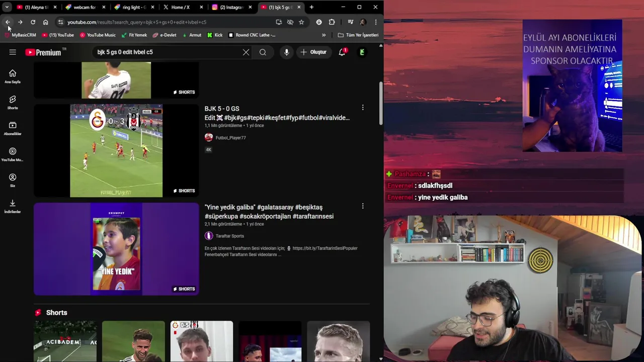The height and width of the screenshot is (362, 644).
Task: Open Shorts in the sidebar
Action: click(13, 103)
